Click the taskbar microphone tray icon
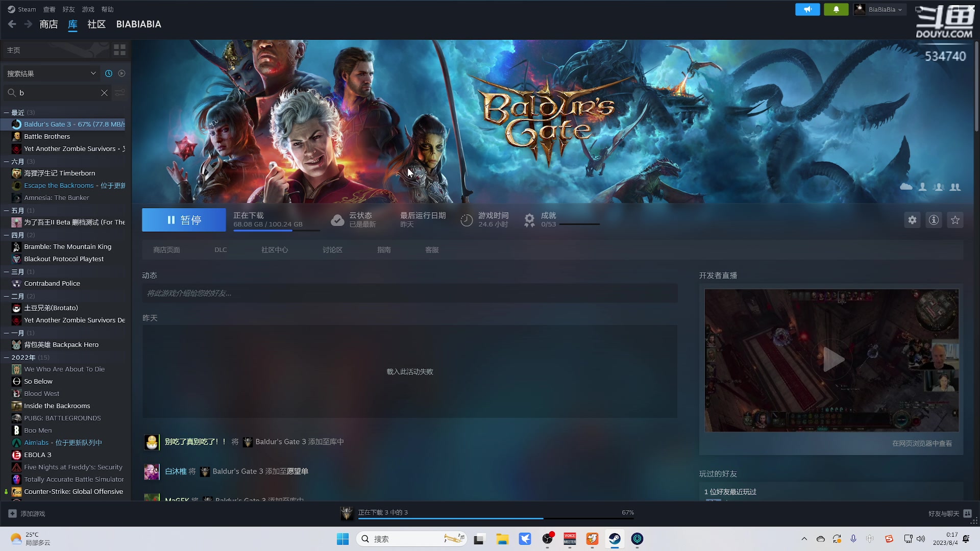Viewport: 980px width, 551px height. coord(853,539)
